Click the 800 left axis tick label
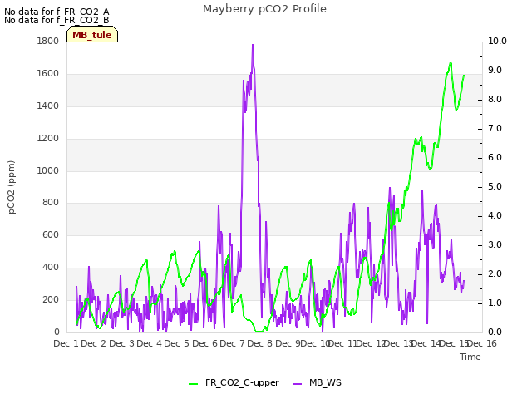Viewport: 532px width, 399px height. pos(51,203)
